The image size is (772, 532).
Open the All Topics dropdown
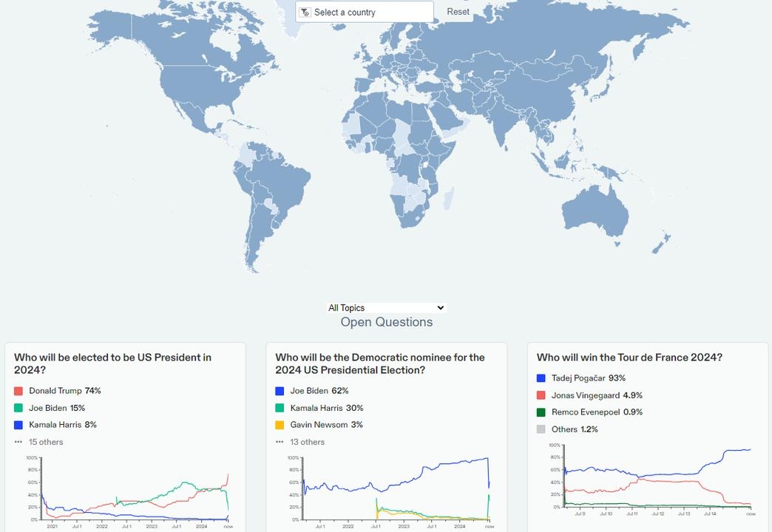pyautogui.click(x=386, y=308)
